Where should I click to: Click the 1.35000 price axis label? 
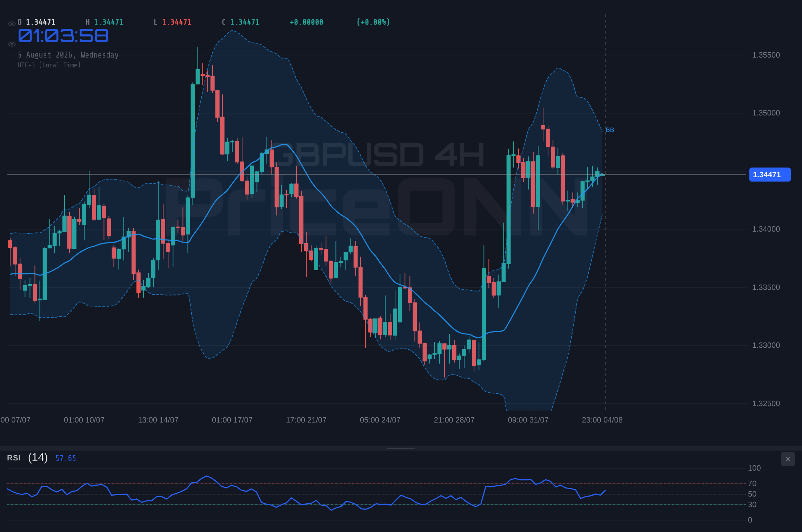[766, 113]
